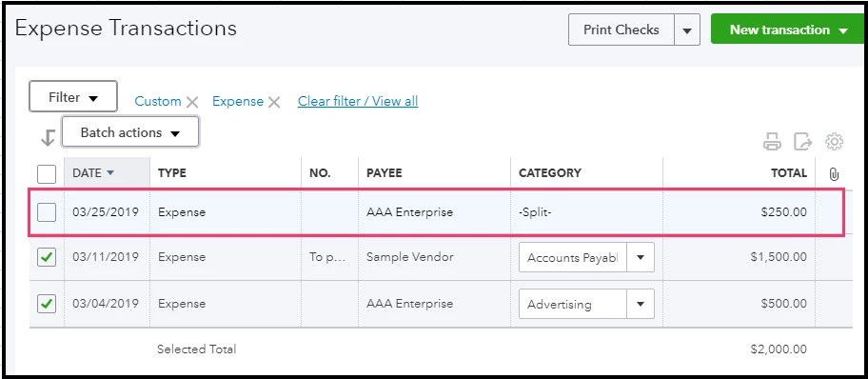Click the export to Excel icon
The image size is (868, 379).
pyautogui.click(x=802, y=142)
